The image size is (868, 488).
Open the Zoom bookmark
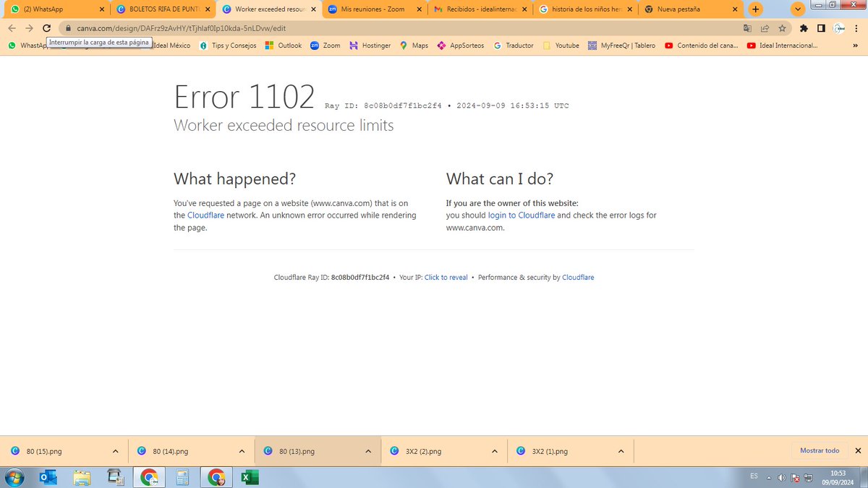(x=325, y=46)
